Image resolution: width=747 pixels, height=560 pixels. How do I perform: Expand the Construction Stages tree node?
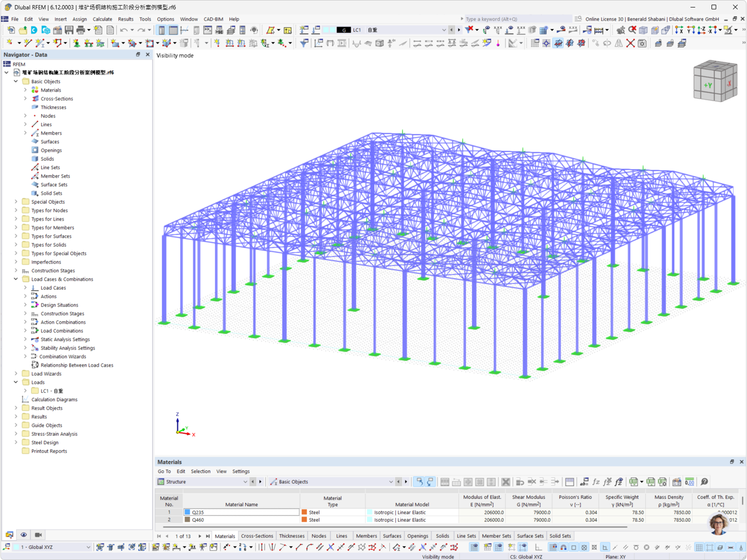point(16,271)
